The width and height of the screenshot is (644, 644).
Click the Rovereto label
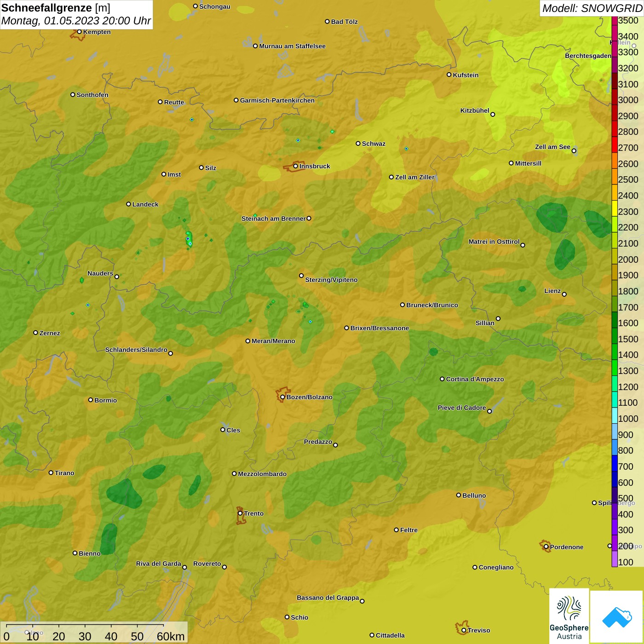coord(207,563)
